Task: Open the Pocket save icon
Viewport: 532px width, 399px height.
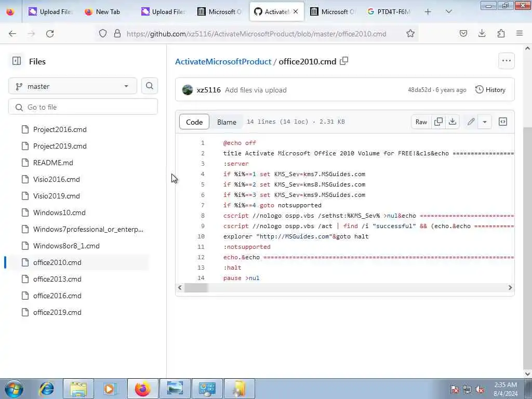Action: (x=463, y=34)
